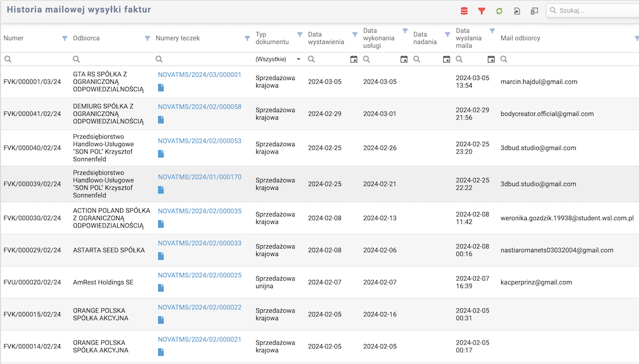639x364 pixels.
Task: Click the red database icon in toolbar
Action: [464, 11]
